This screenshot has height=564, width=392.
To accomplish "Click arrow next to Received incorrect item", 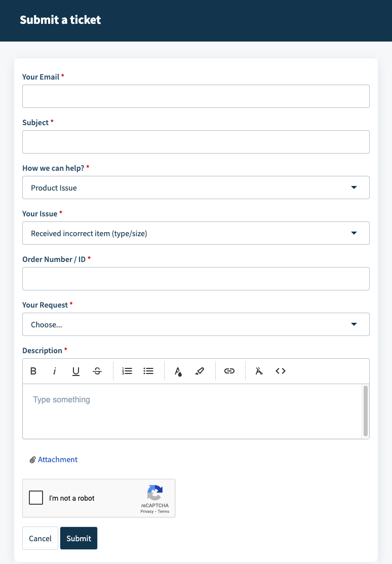I will pyautogui.click(x=354, y=233).
